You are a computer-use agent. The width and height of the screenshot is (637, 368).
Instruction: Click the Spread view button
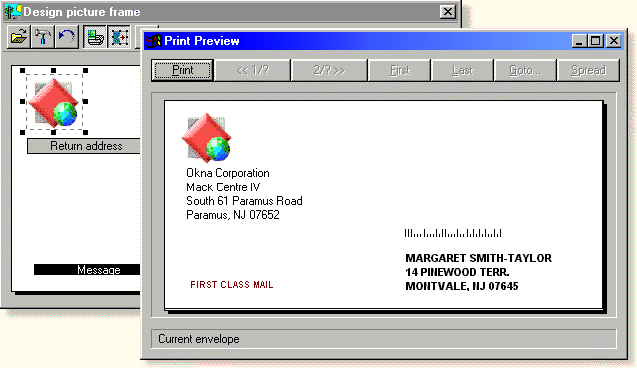coord(588,70)
